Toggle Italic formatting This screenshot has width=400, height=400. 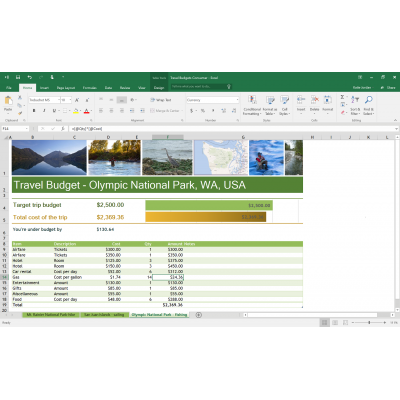point(44,110)
